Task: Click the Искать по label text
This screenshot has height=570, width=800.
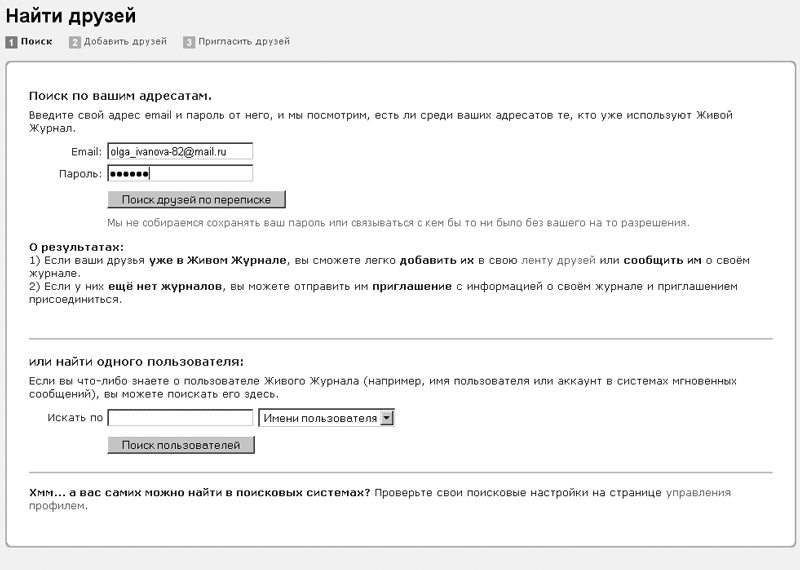Action: pyautogui.click(x=75, y=418)
